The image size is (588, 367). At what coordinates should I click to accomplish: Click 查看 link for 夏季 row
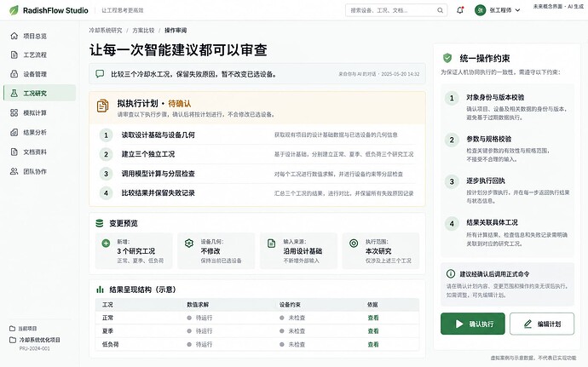[x=372, y=331]
